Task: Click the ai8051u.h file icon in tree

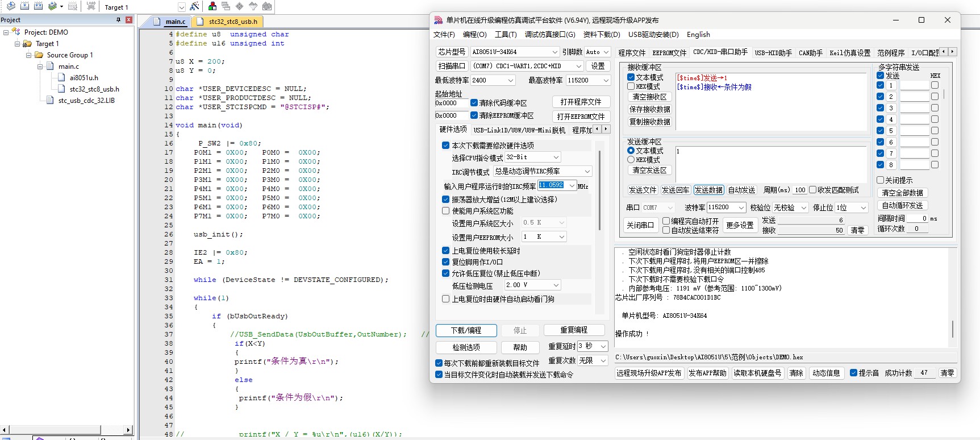Action: coord(61,77)
